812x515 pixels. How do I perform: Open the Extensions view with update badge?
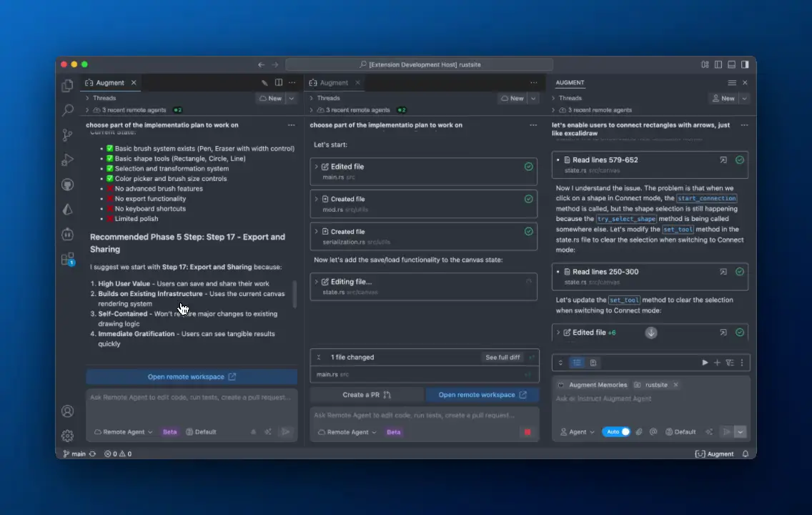click(x=68, y=259)
